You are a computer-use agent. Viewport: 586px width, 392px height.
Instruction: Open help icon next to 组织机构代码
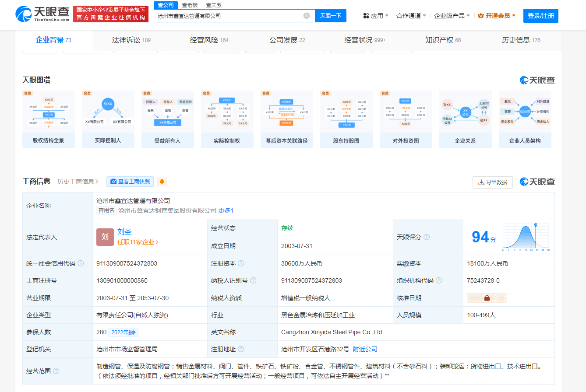(x=439, y=280)
